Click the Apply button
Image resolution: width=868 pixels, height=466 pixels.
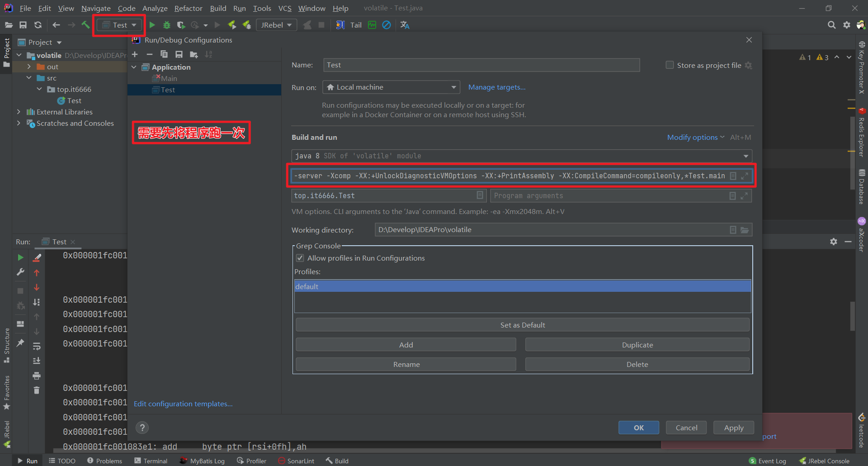733,428
